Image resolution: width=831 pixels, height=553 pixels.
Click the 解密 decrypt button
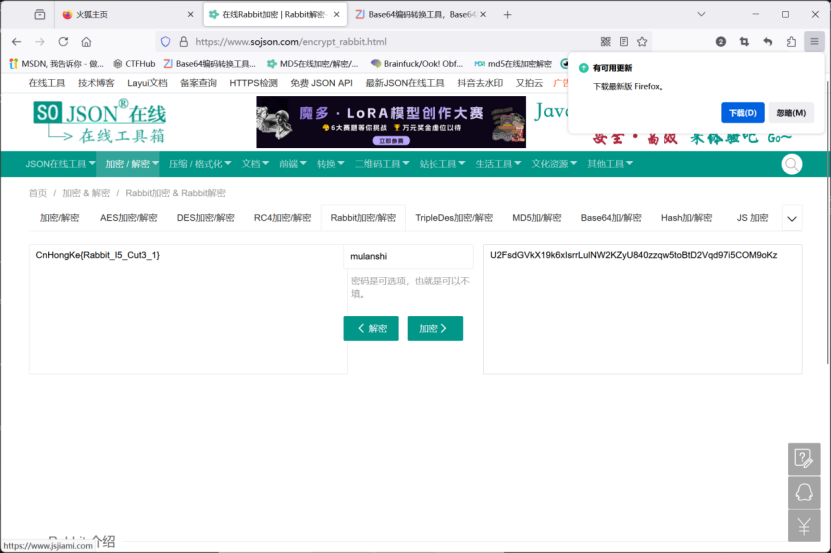click(371, 328)
